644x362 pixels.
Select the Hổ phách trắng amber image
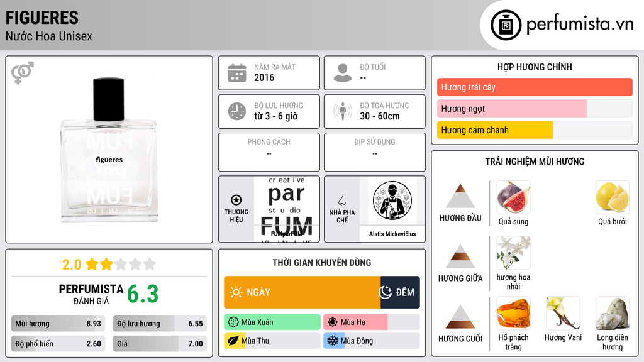click(513, 313)
